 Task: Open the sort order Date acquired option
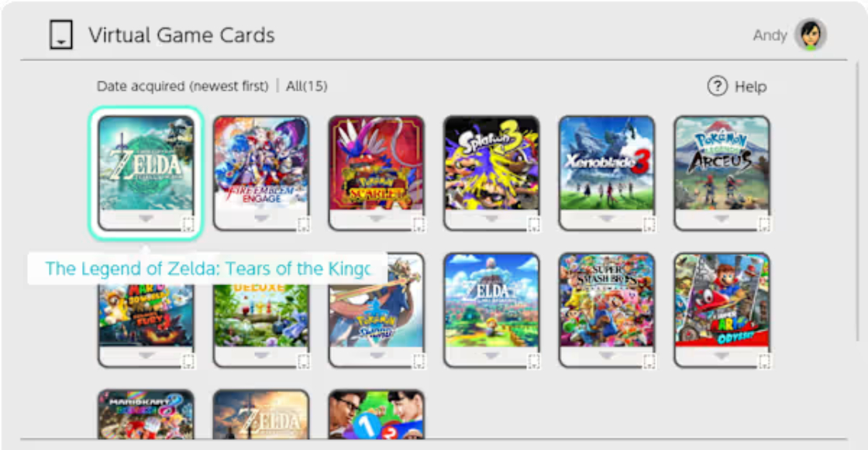point(183,86)
